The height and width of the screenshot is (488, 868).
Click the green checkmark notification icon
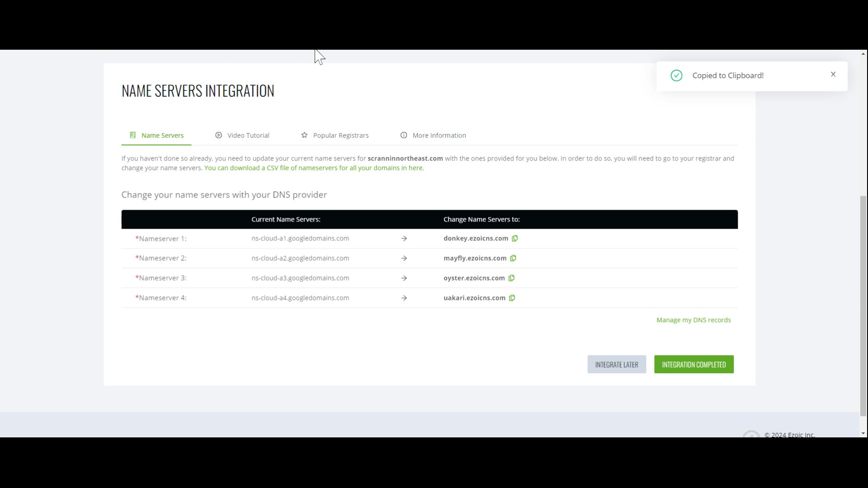676,75
